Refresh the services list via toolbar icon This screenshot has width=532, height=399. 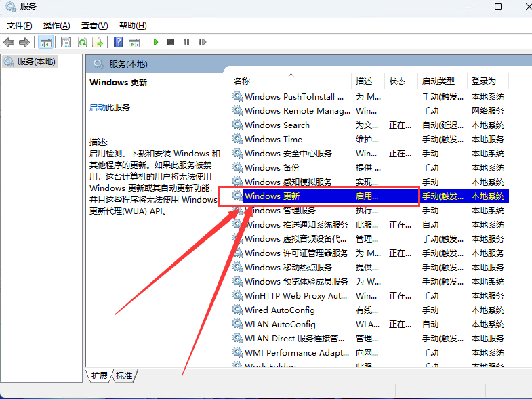[x=83, y=43]
